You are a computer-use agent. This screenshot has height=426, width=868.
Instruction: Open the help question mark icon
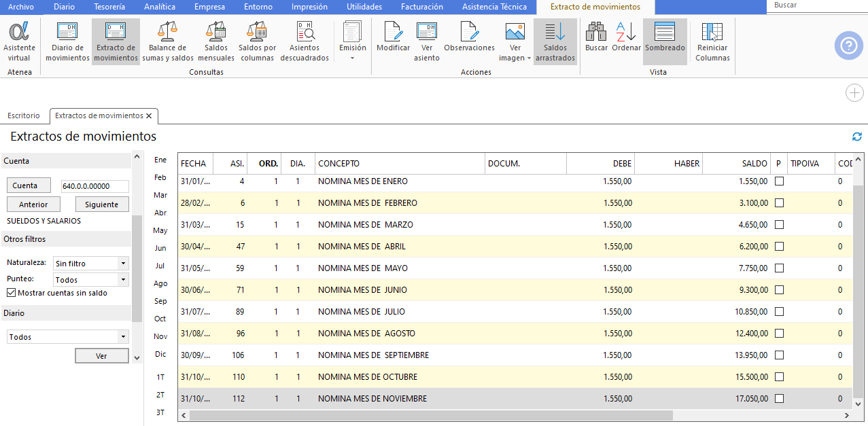point(848,46)
